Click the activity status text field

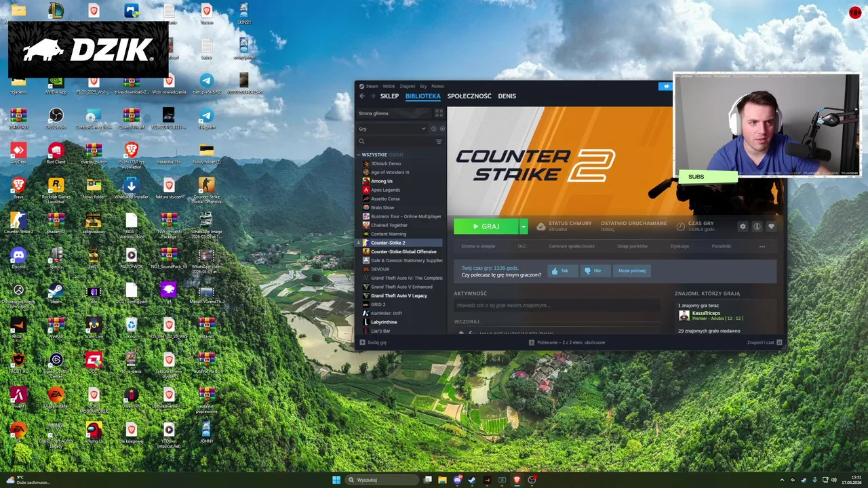point(557,306)
